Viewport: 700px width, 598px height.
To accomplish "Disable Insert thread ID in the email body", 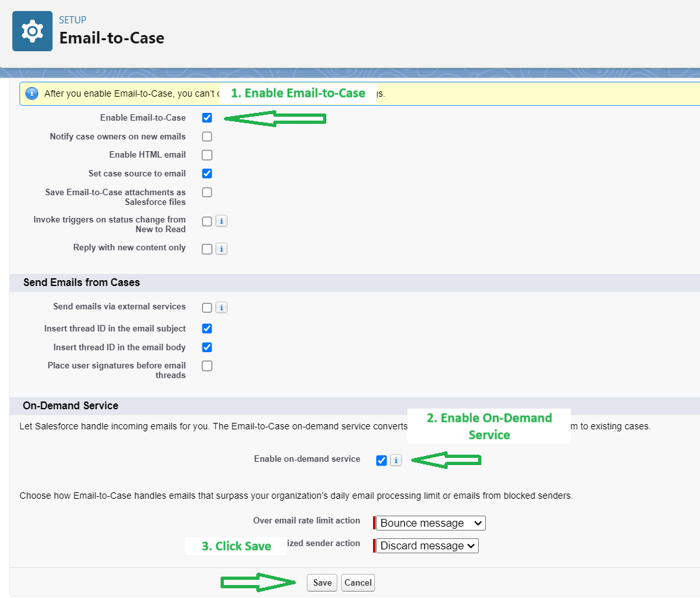I will click(207, 347).
